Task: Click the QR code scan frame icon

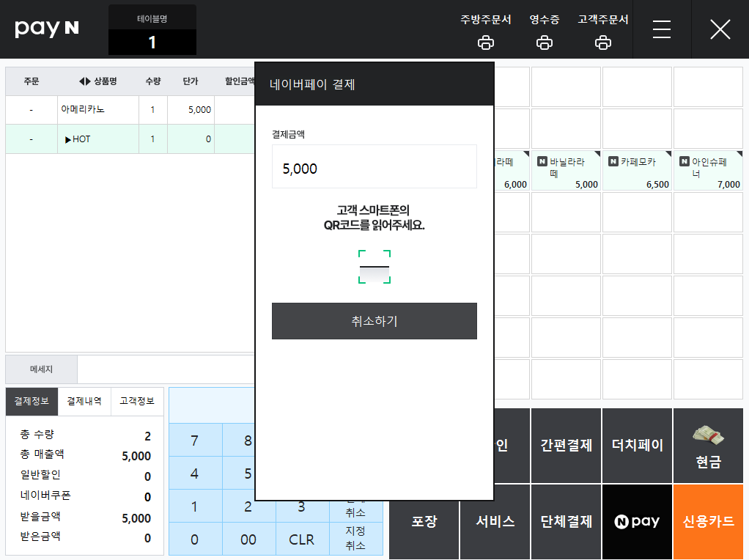Action: pyautogui.click(x=374, y=267)
